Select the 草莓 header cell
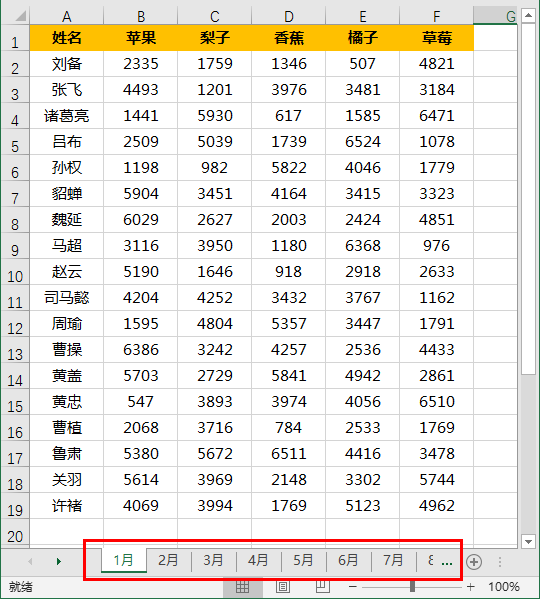 [437, 38]
